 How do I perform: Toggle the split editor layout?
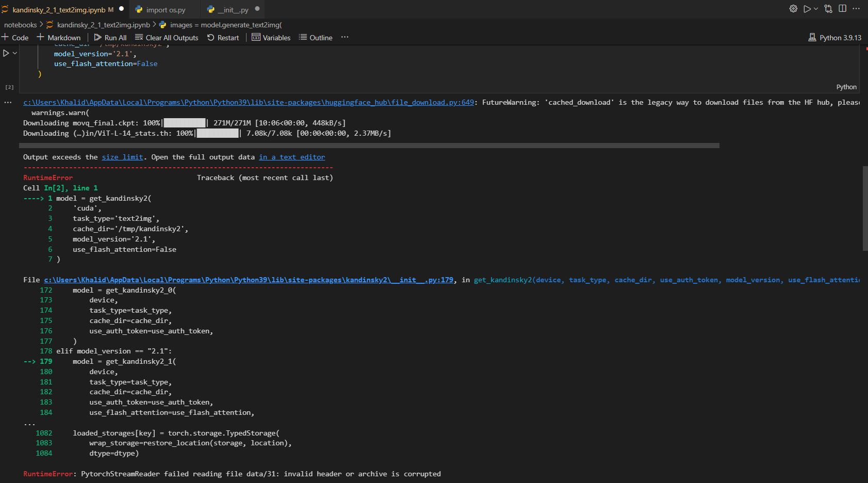[843, 8]
